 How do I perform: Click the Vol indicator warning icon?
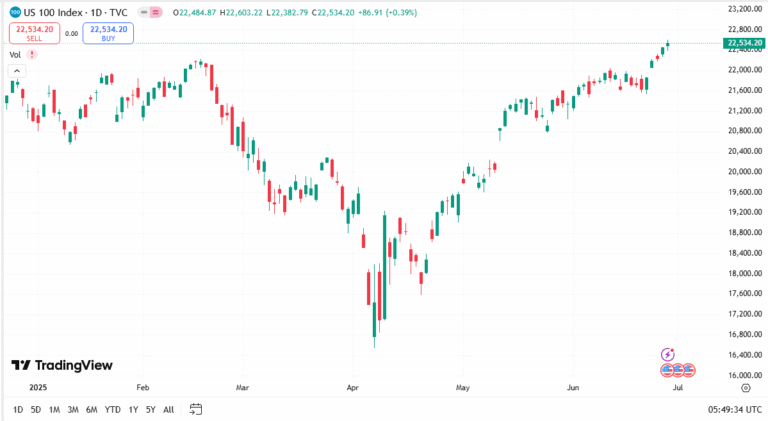[32, 54]
